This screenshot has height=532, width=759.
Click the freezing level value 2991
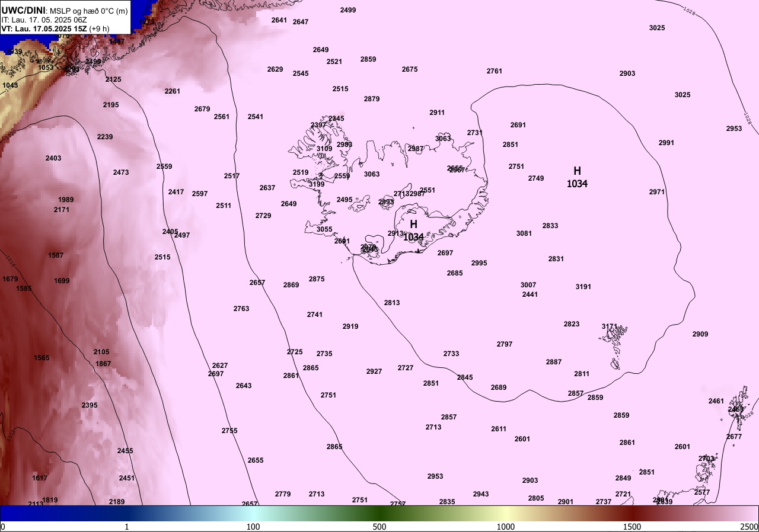tap(666, 143)
